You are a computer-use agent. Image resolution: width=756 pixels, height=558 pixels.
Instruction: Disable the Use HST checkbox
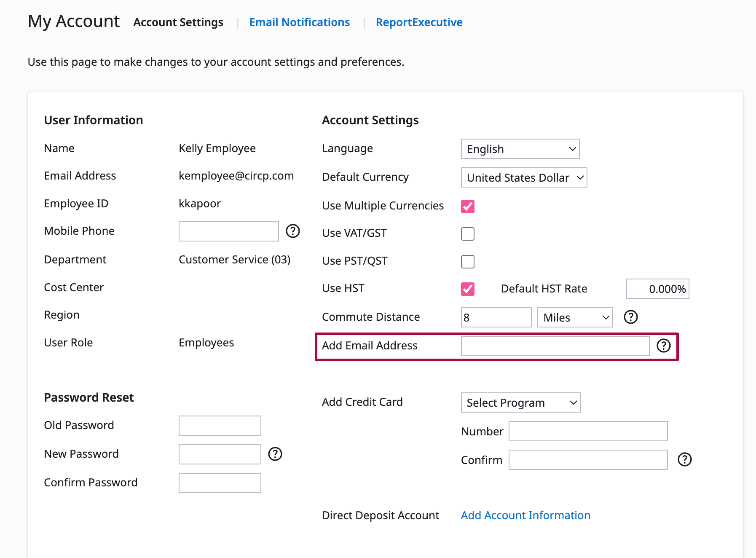[467, 289]
